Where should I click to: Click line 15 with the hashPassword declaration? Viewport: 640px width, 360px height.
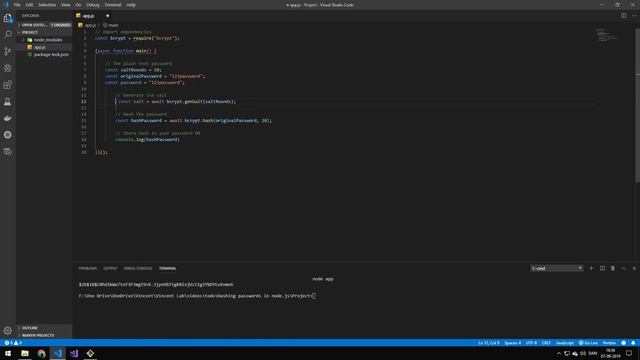(x=193, y=120)
